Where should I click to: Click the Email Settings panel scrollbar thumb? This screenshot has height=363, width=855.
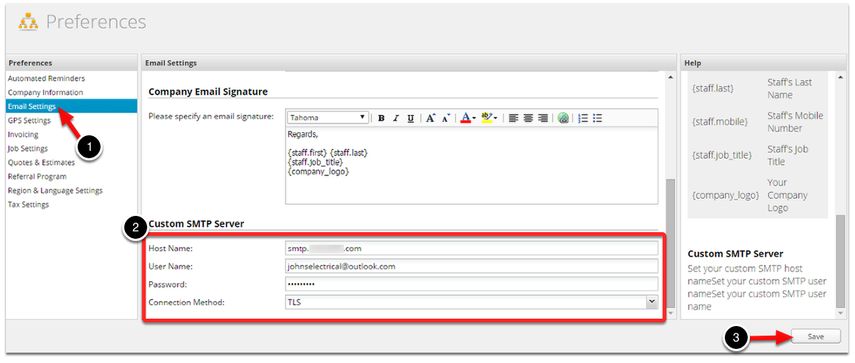pos(670,244)
